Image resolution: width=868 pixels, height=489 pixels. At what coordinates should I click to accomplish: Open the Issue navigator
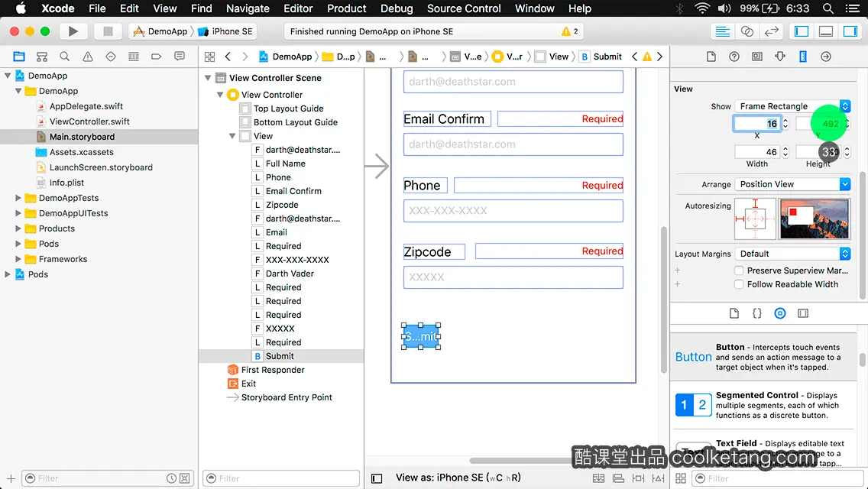[x=87, y=57]
